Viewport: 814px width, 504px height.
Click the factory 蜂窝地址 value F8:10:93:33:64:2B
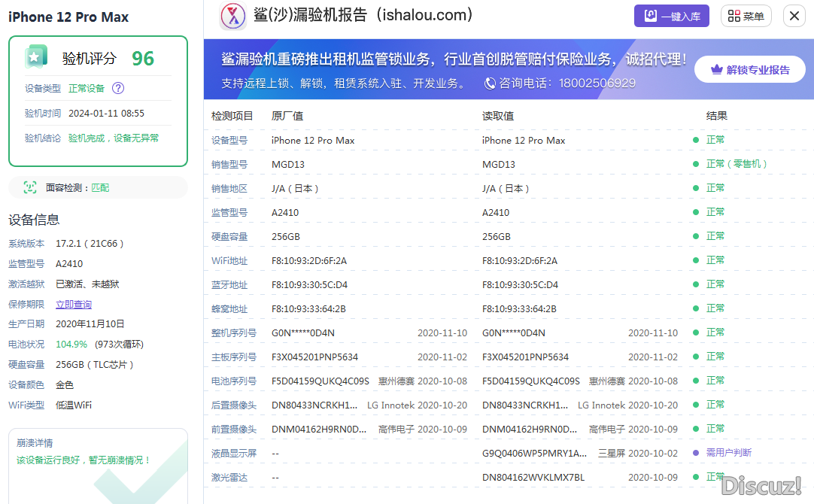[x=308, y=309]
